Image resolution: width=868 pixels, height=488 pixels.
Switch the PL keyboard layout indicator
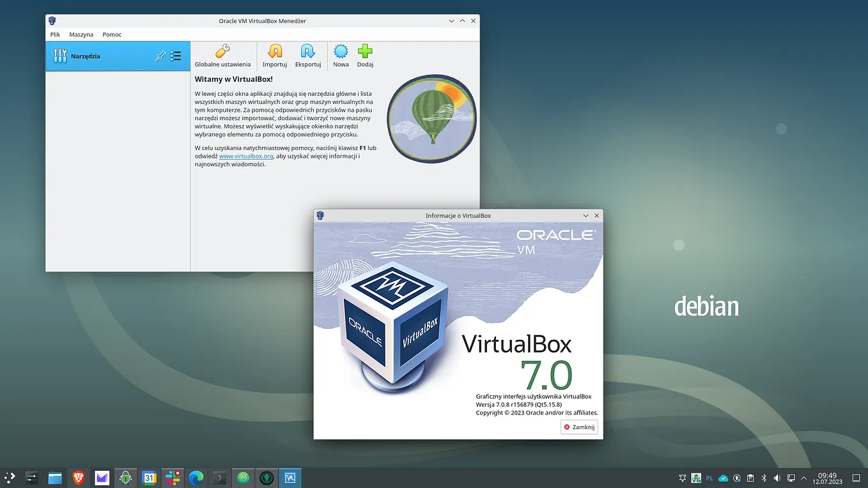pos(709,477)
